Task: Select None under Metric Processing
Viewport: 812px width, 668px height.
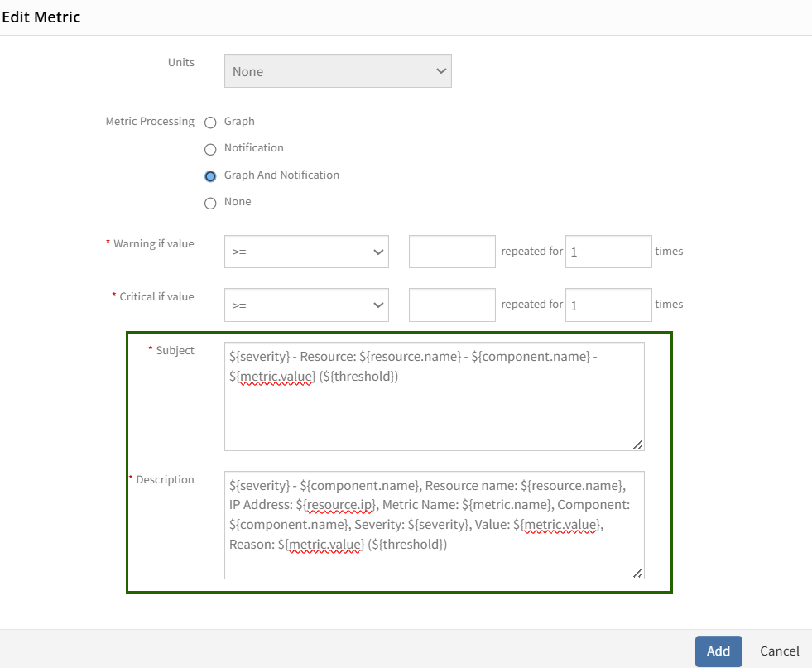Action: (x=210, y=204)
